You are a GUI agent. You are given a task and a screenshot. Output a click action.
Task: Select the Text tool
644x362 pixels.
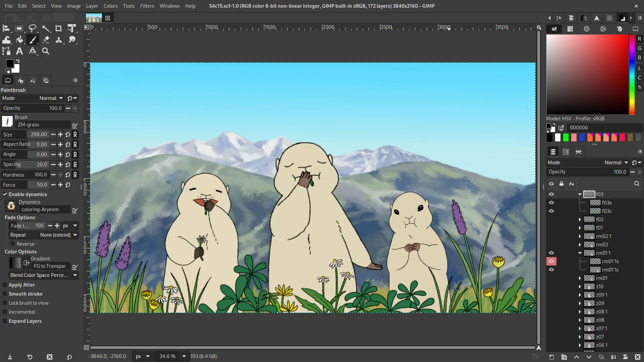click(x=19, y=51)
